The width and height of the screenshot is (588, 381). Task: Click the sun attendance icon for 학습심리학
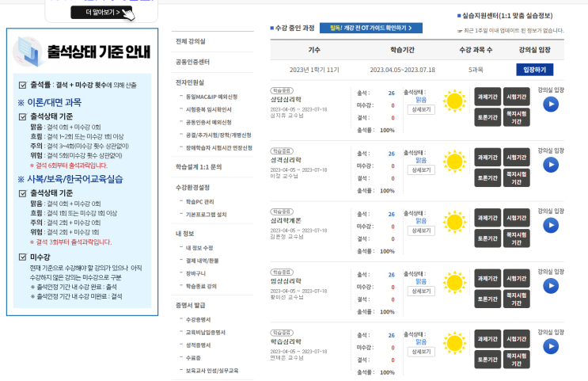(454, 343)
